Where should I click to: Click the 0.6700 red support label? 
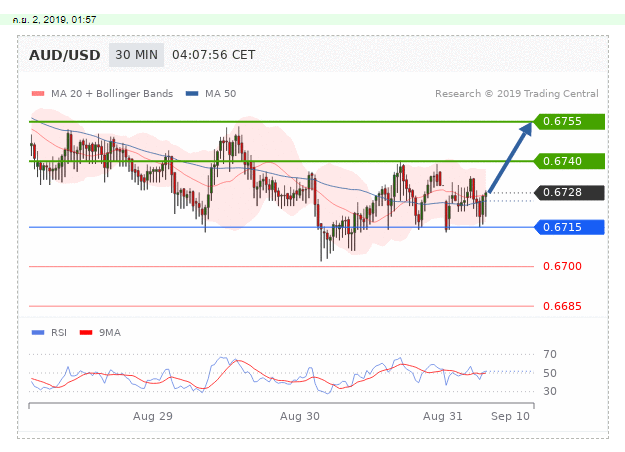tap(562, 266)
